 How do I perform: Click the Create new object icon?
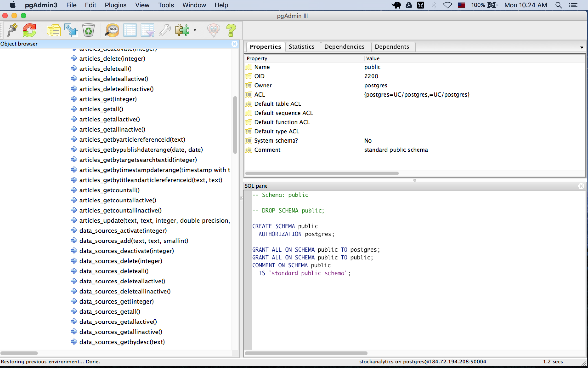coord(71,30)
